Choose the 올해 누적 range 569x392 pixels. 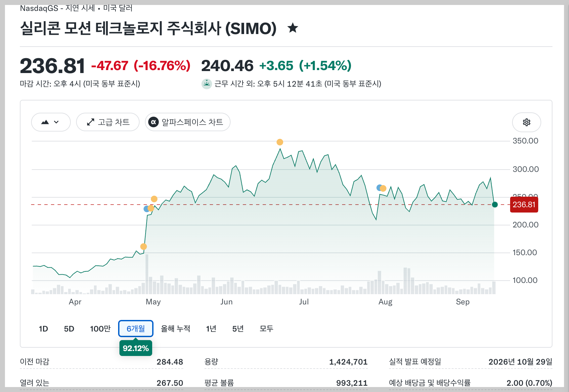coord(175,329)
